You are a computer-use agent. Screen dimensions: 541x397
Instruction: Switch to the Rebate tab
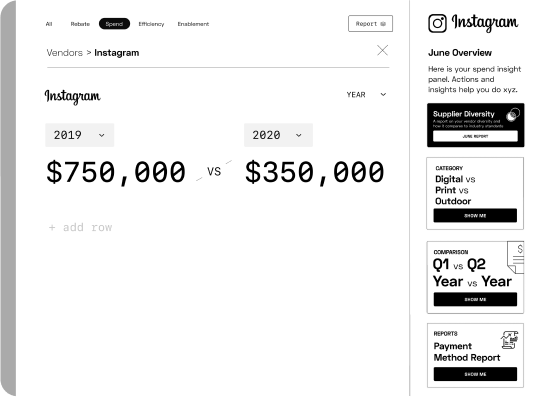click(x=80, y=24)
